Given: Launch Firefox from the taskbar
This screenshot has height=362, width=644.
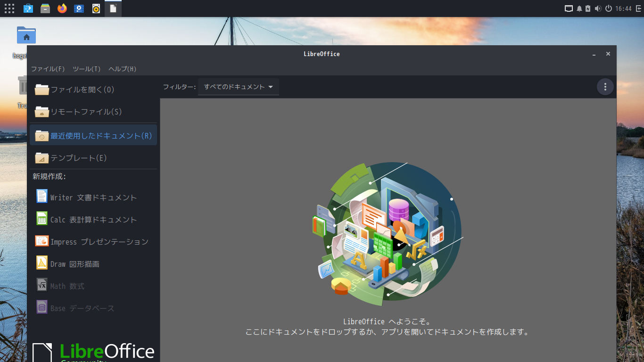Looking at the screenshot, I should 62,8.
